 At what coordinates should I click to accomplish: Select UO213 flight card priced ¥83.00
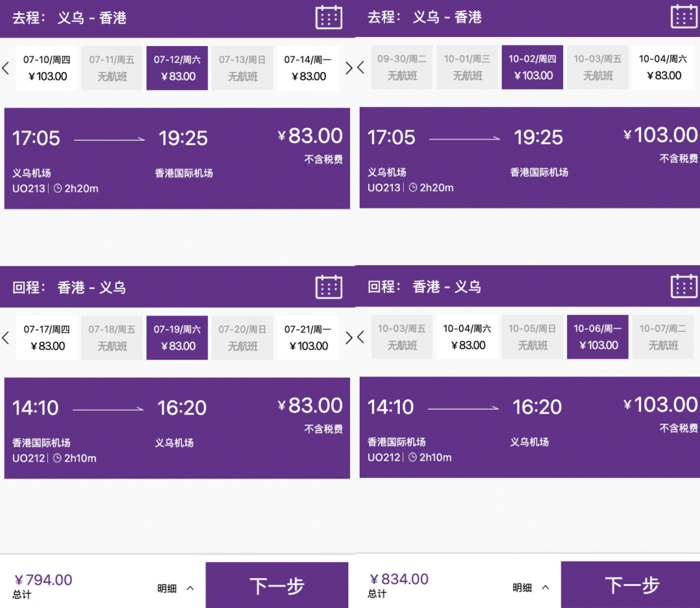[x=177, y=158]
